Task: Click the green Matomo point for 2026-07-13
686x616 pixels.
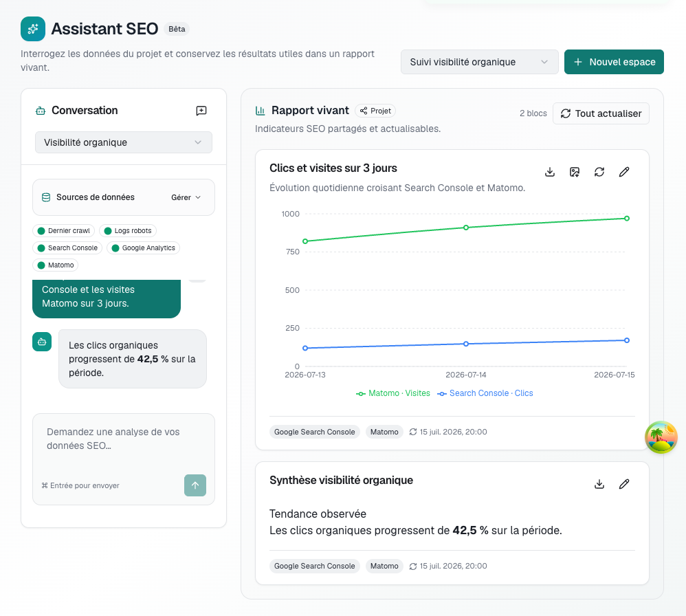Action: [x=305, y=241]
